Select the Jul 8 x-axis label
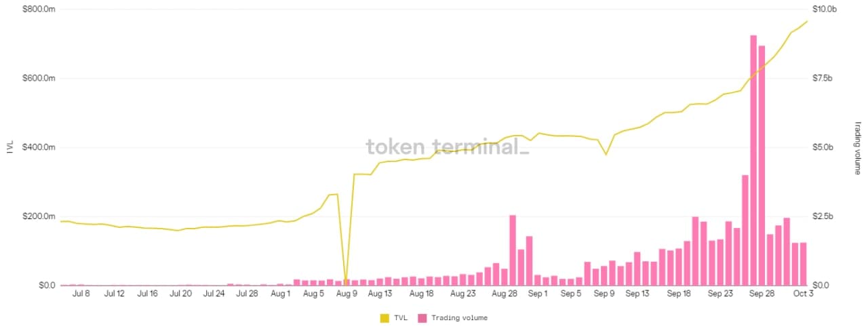This screenshot has width=868, height=329. [81, 294]
